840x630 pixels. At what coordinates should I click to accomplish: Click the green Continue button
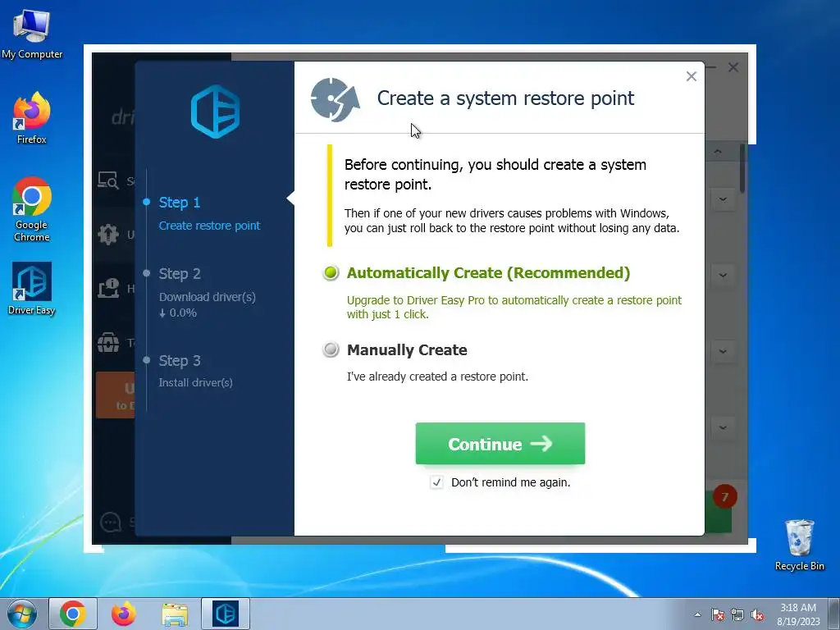pos(500,443)
